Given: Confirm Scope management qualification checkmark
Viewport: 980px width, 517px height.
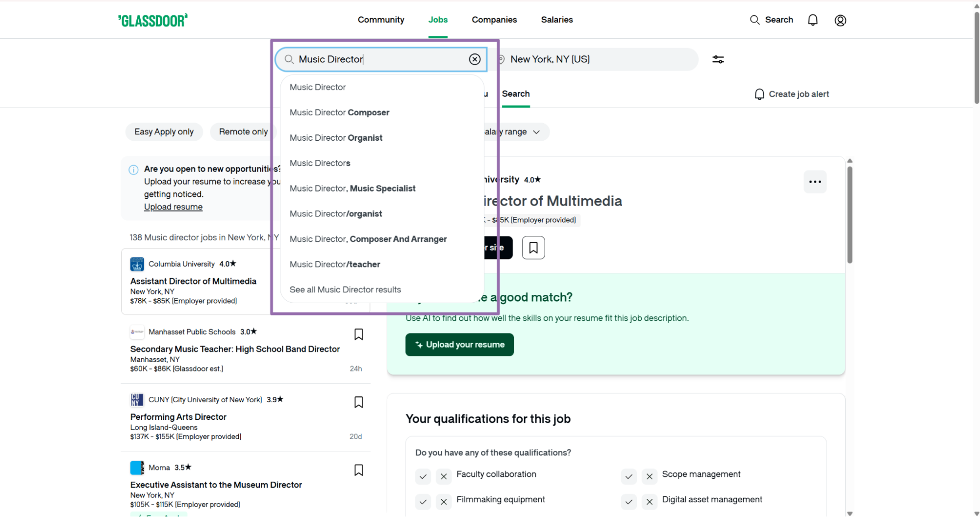Looking at the screenshot, I should point(628,476).
